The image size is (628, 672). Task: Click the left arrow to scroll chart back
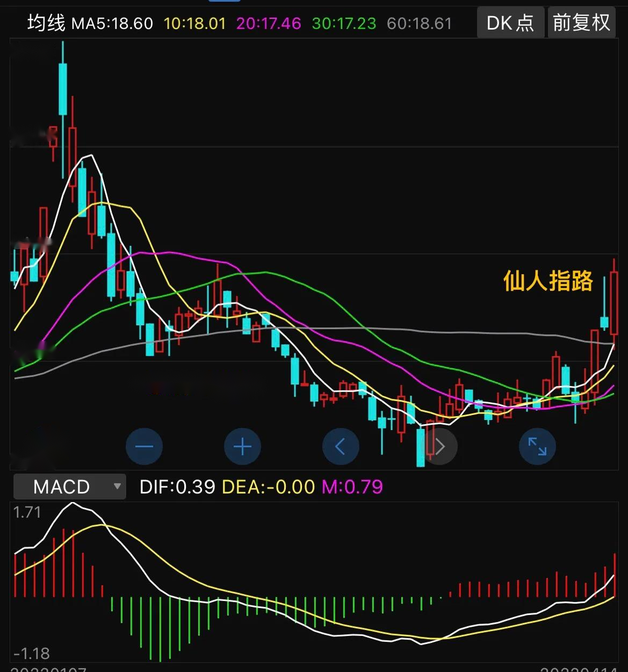click(341, 446)
